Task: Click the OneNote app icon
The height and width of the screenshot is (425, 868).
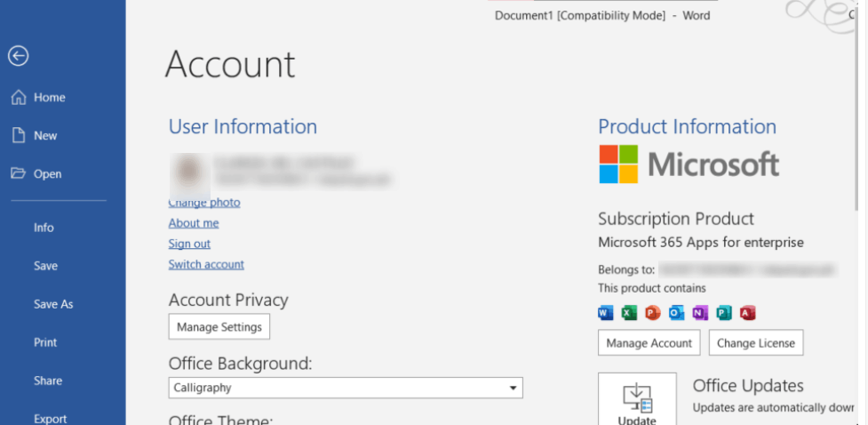Action: pyautogui.click(x=700, y=313)
